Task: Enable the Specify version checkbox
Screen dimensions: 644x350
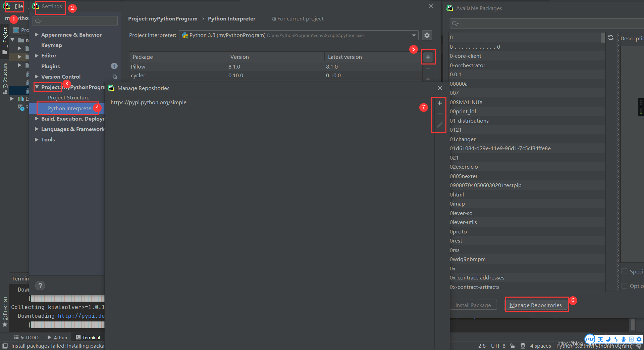Action: pos(624,271)
